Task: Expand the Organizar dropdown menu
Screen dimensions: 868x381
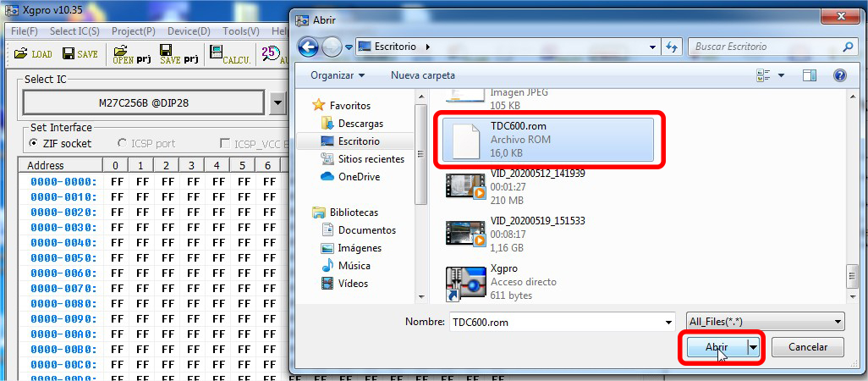Action: [338, 75]
